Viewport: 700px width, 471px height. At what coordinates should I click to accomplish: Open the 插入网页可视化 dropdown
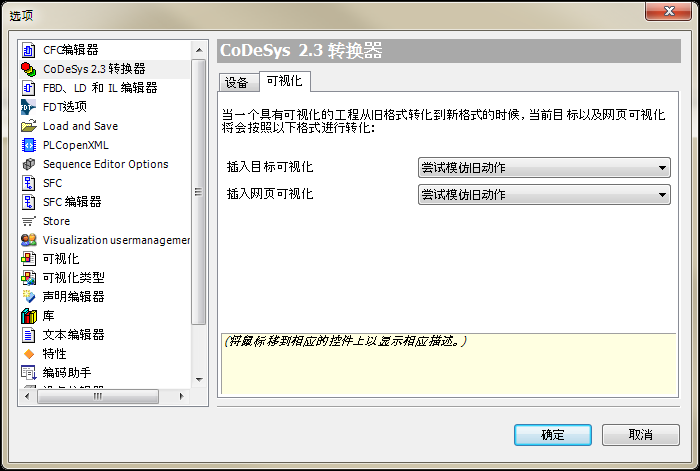click(544, 195)
